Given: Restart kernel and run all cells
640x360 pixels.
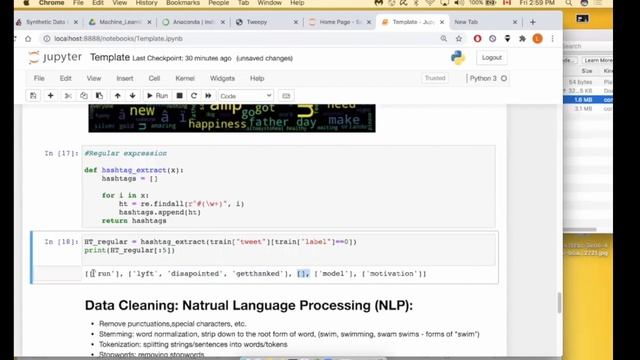Looking at the screenshot, I should 208,96.
